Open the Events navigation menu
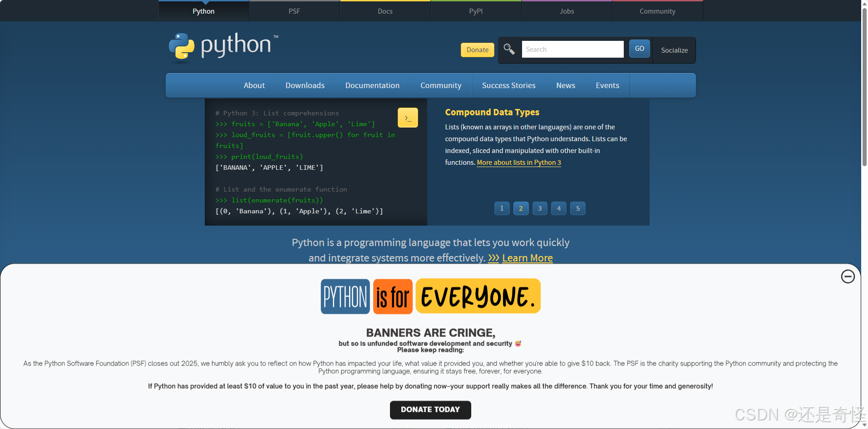868x429 pixels. pyautogui.click(x=607, y=85)
